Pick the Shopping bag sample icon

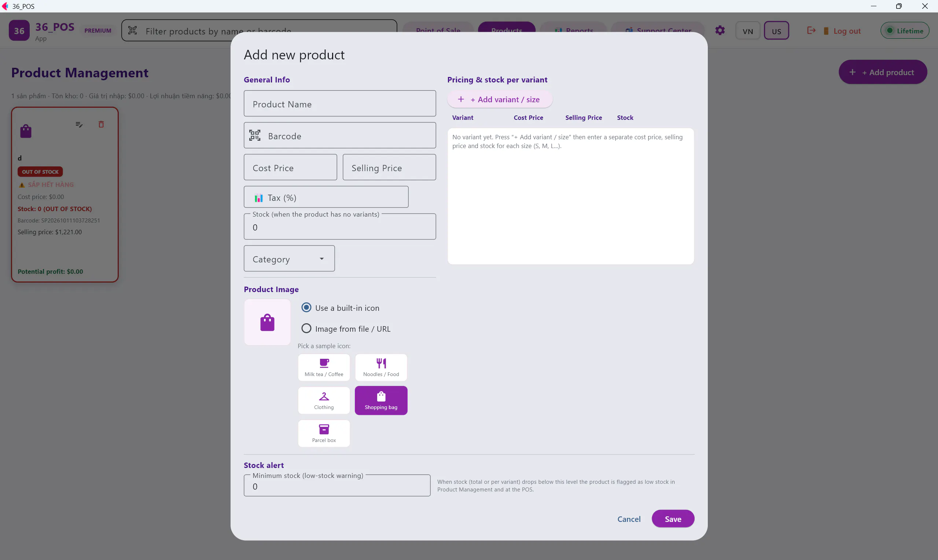click(381, 400)
